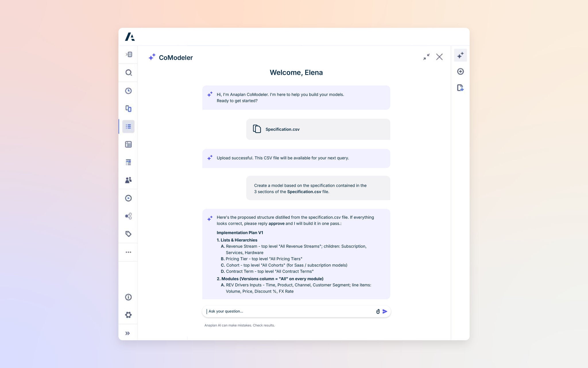Export the chat using the document download icon

461,88
